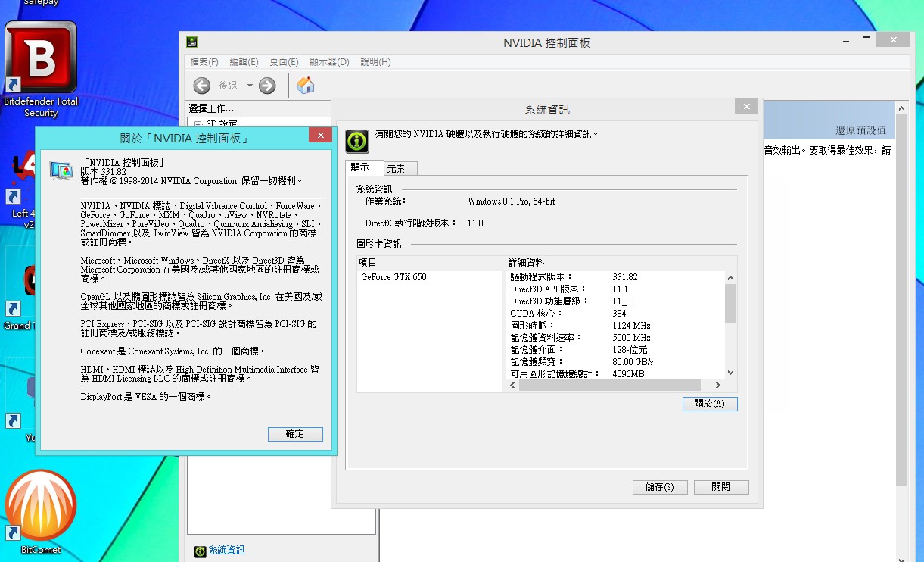Click the 驅動程式版本 row
This screenshot has height=562, width=924.
[x=614, y=277]
